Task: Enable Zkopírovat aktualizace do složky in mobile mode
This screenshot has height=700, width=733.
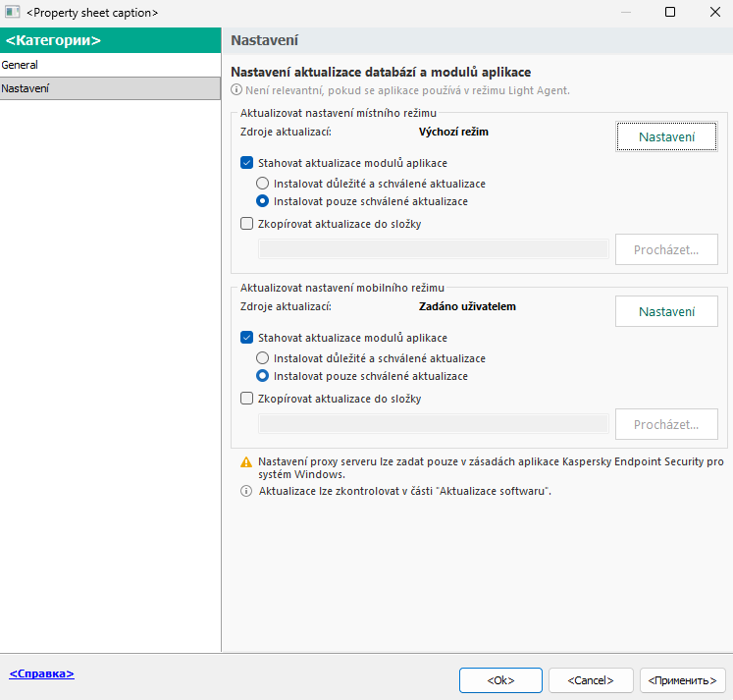Action: tap(247, 399)
